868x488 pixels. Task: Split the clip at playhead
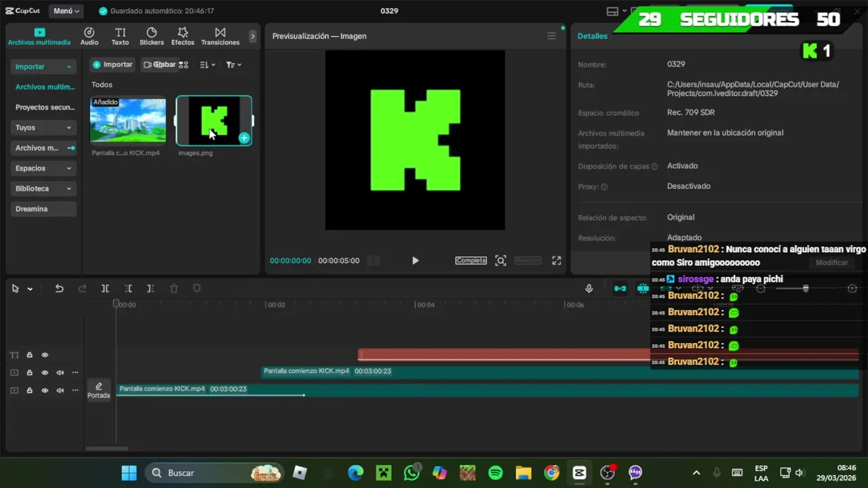(x=105, y=289)
